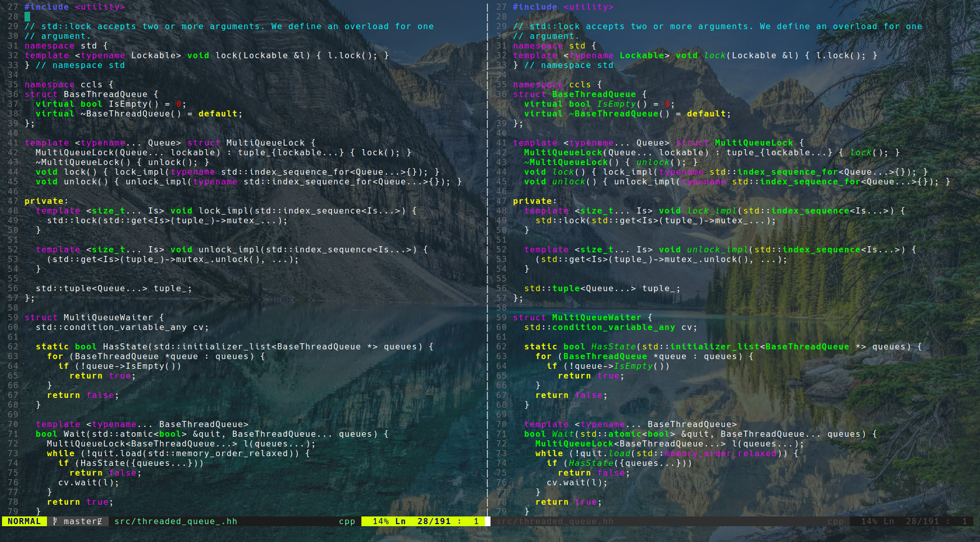Viewport: 980px width, 542px height.
Task: Click 'size_t' on line 48, left pane
Action: pos(109,210)
